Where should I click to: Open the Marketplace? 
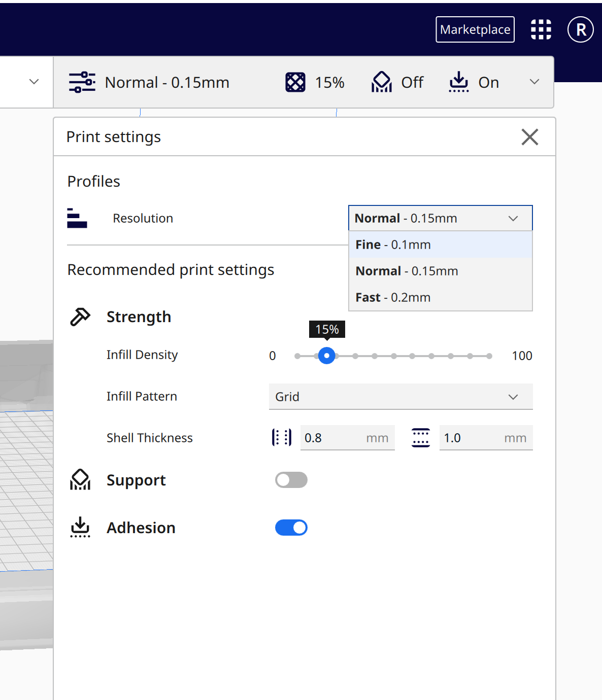[475, 29]
